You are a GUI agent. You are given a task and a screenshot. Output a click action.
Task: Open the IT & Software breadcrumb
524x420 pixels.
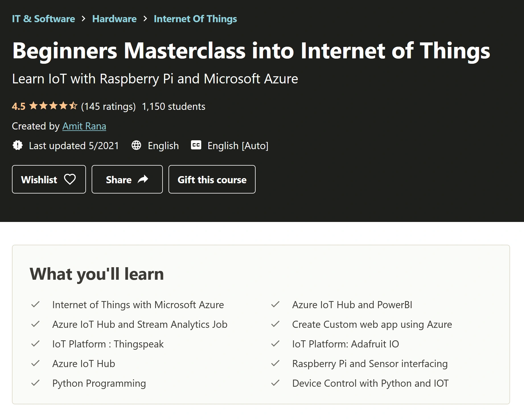44,19
